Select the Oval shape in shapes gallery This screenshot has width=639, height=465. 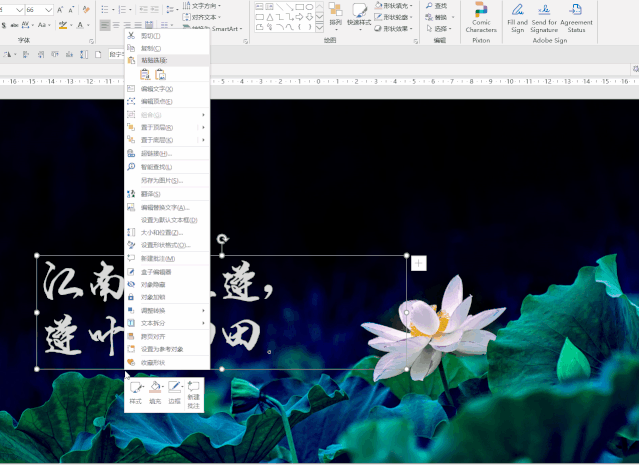pyautogui.click(x=309, y=7)
